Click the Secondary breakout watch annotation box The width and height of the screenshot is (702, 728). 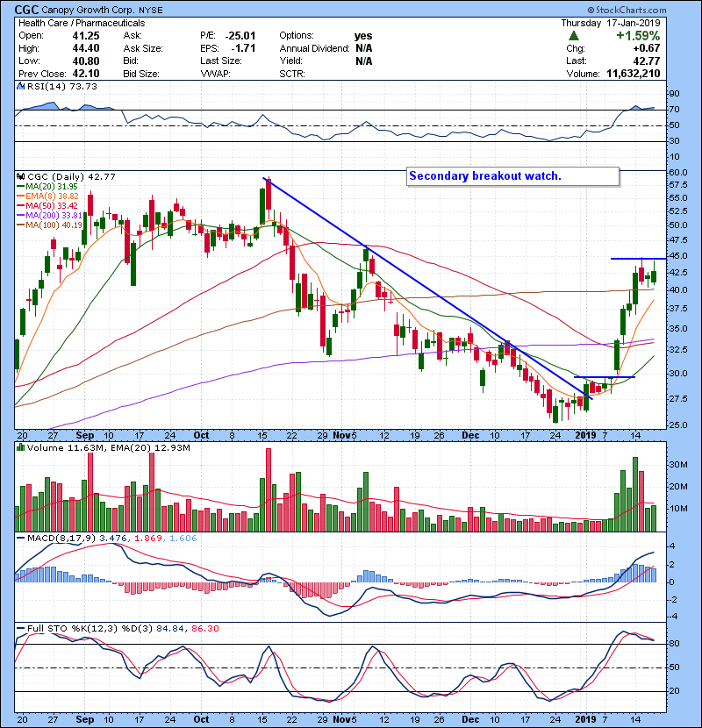coord(513,176)
